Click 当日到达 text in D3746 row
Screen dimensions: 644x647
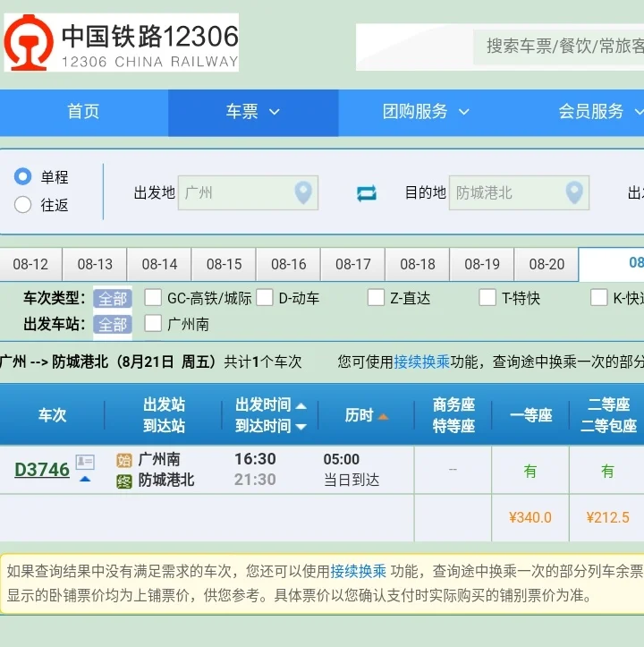tap(352, 480)
